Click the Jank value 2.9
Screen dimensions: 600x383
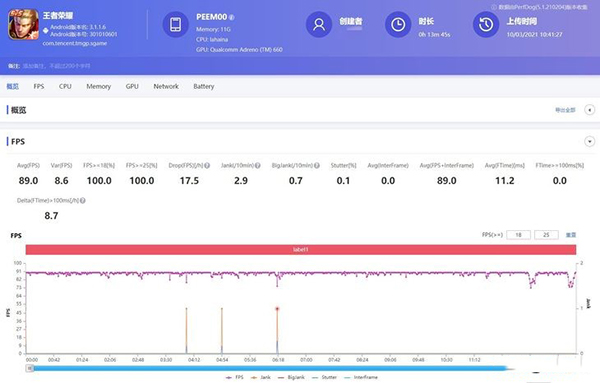coord(241,181)
